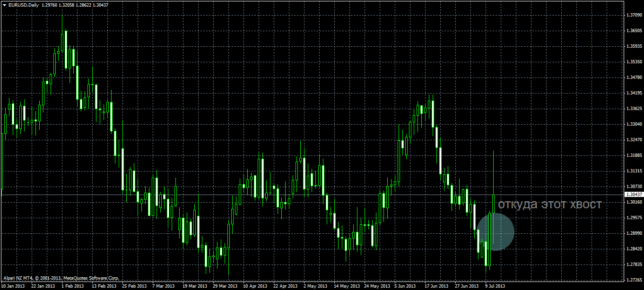Click the 25 Feb 2013 date label

(134, 286)
